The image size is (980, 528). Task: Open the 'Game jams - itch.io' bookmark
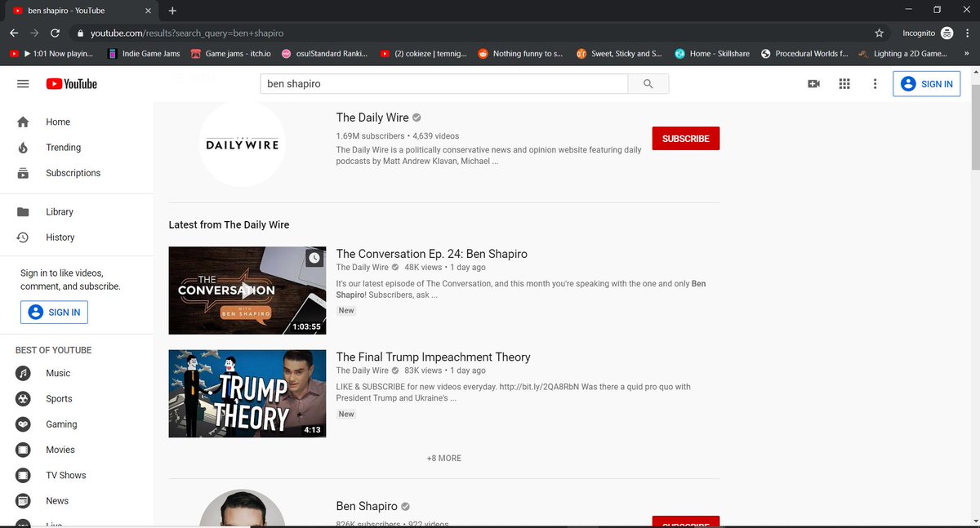tap(232, 54)
